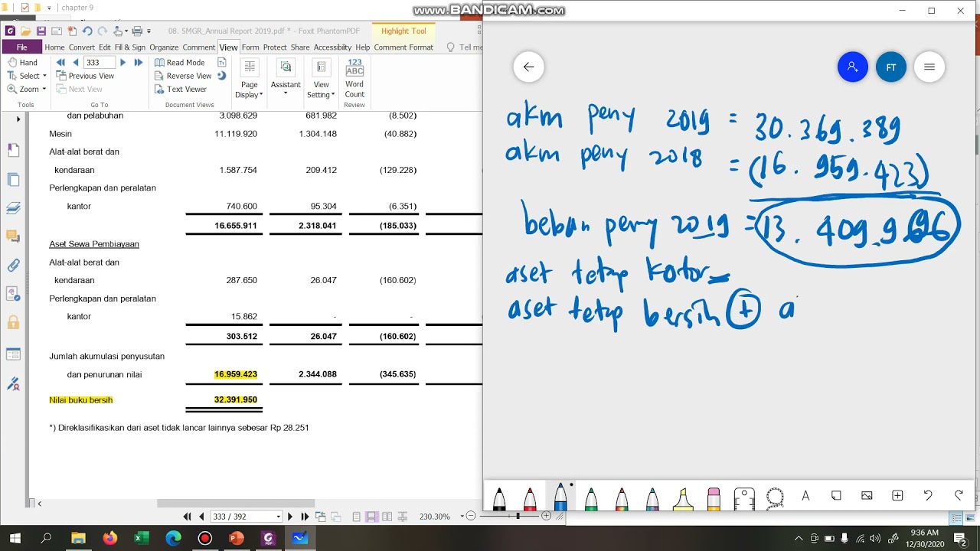Enable continuous page view in status bar
This screenshot has height=551, width=980.
click(x=372, y=517)
